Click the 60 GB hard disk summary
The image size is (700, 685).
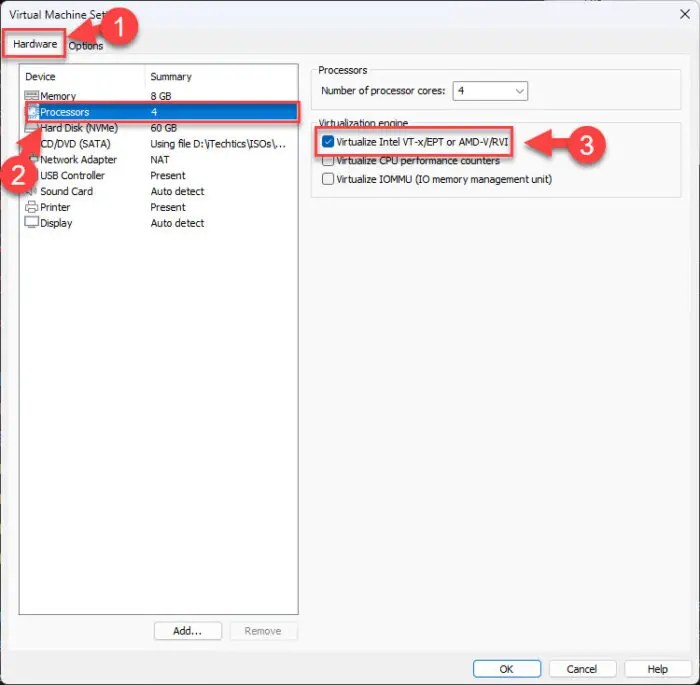point(163,128)
